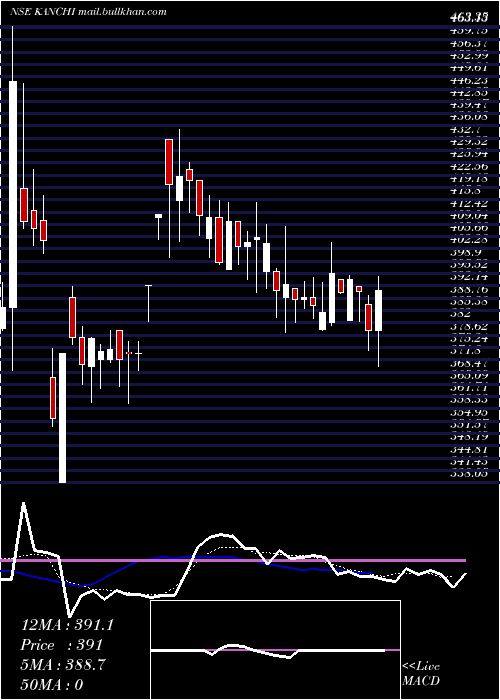The image size is (500, 700).
Task: Select the 392.14 price axis label
Action: [x=469, y=278]
